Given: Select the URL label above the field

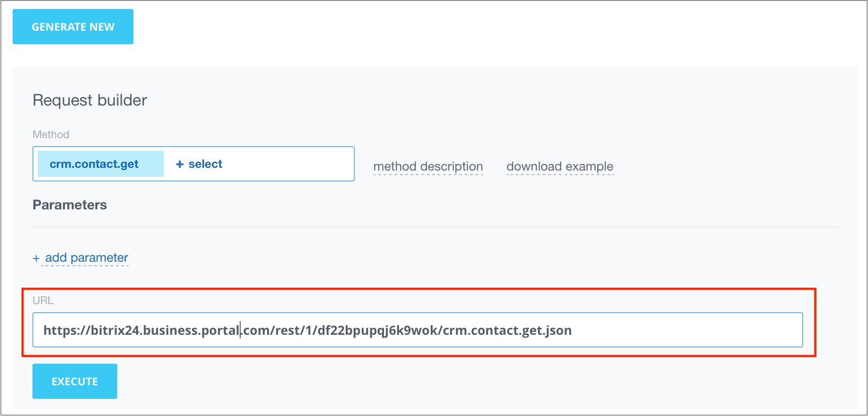Looking at the screenshot, I should (x=43, y=300).
